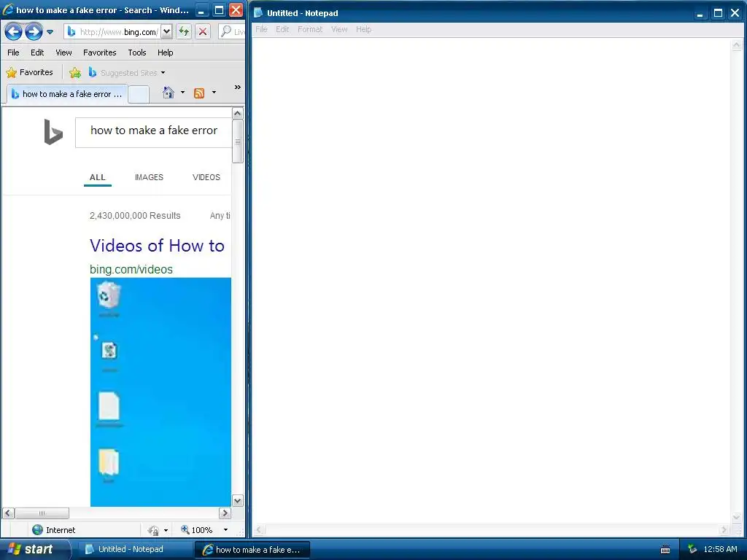Screen dimensions: 747x560
Task: Click the RSS feeds icon
Action: pos(199,93)
